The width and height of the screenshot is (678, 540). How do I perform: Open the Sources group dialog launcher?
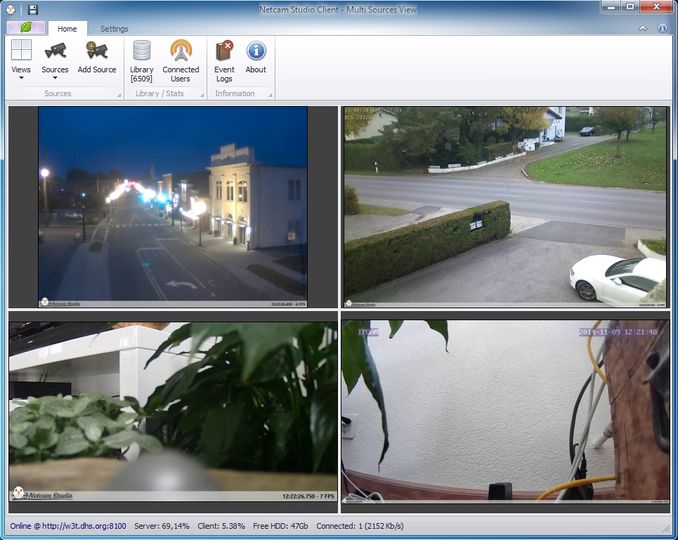[119, 95]
